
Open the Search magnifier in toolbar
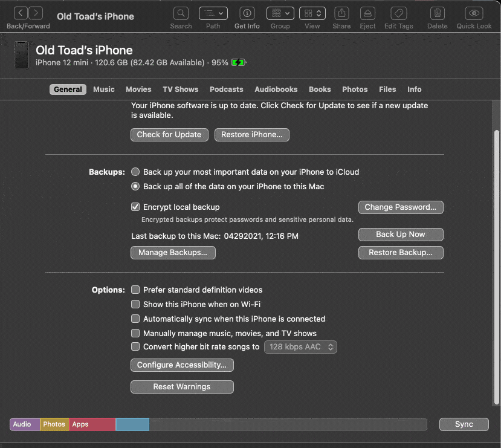click(x=181, y=13)
